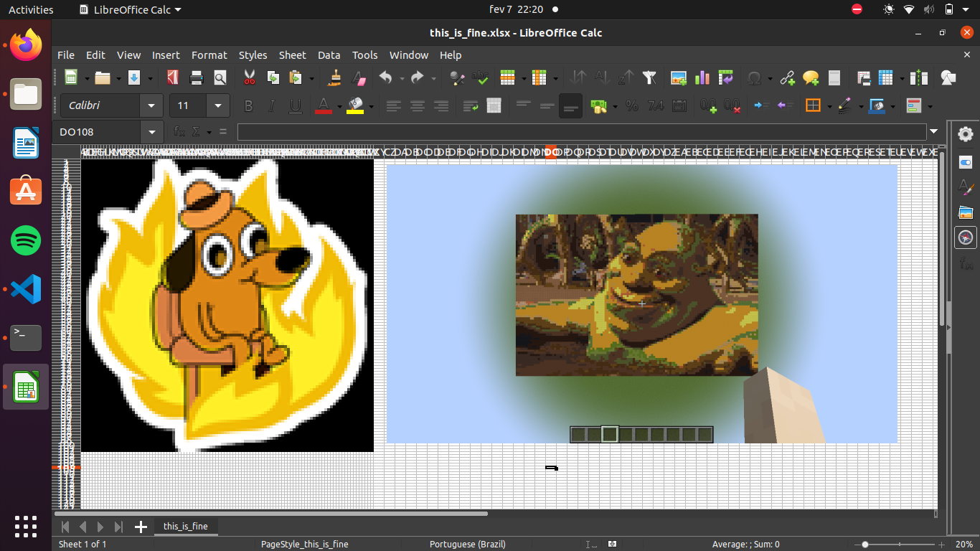This screenshot has height=551, width=980.
Task: Click the AutoFilter funnel icon
Action: pos(649,77)
